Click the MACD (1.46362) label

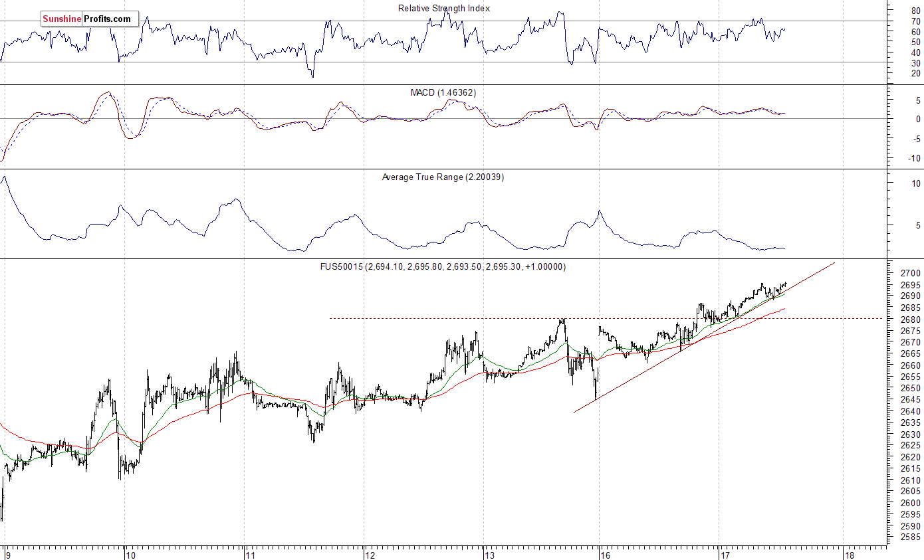tap(443, 93)
